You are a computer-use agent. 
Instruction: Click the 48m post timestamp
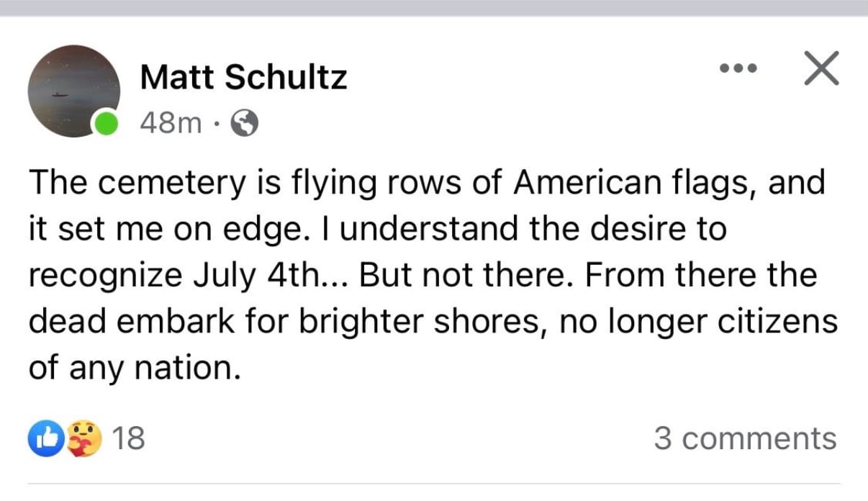[171, 124]
